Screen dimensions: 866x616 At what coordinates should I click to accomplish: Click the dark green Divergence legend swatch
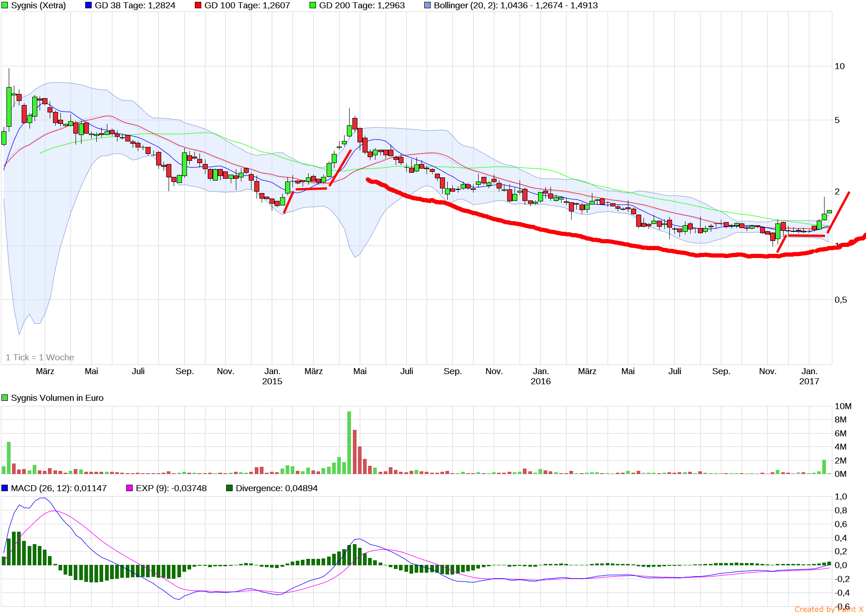click(229, 488)
